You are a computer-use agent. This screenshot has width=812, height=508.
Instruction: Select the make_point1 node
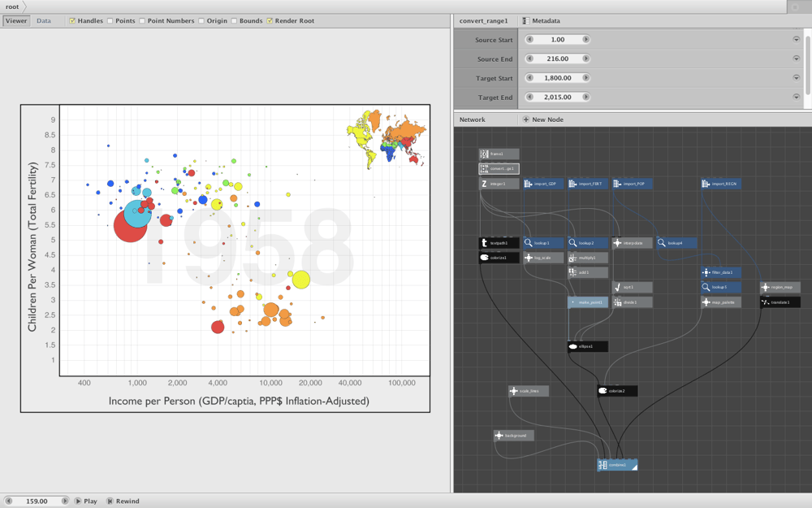pyautogui.click(x=588, y=302)
